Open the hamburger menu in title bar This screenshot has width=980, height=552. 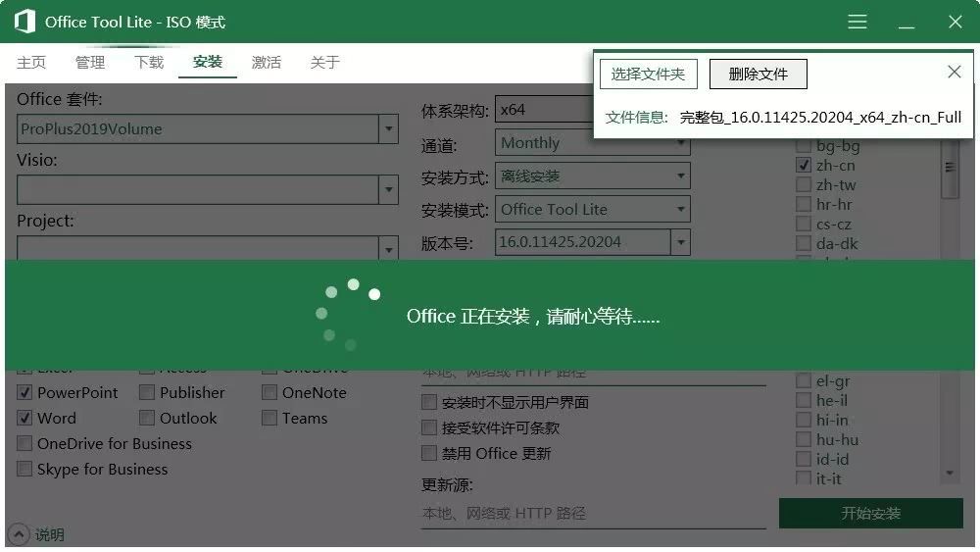(857, 22)
